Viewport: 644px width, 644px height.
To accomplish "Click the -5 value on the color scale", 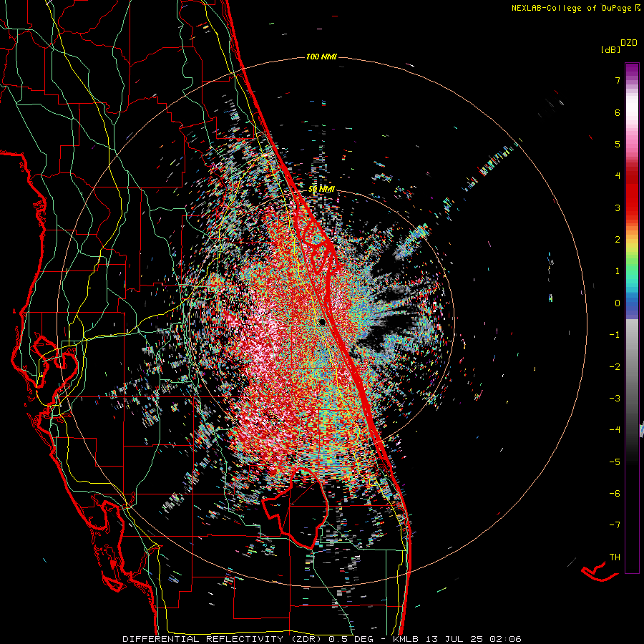I will (x=615, y=462).
